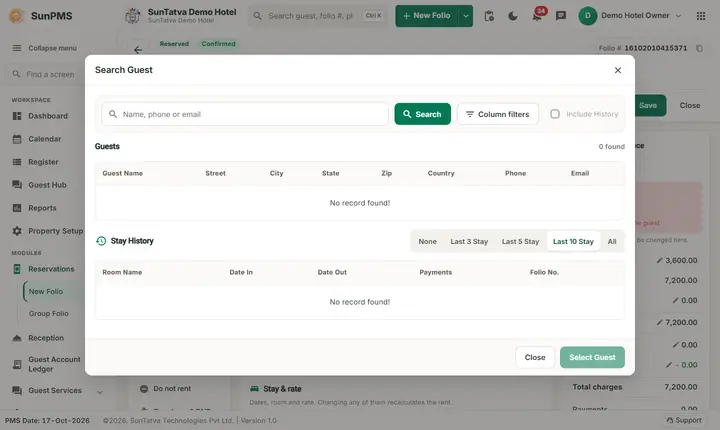Open the apps grid icon
720x430 pixels.
coord(701,16)
